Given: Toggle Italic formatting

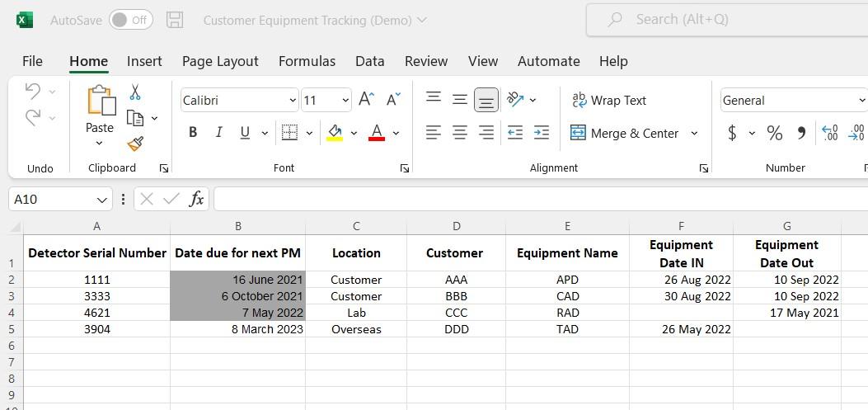Looking at the screenshot, I should point(218,133).
